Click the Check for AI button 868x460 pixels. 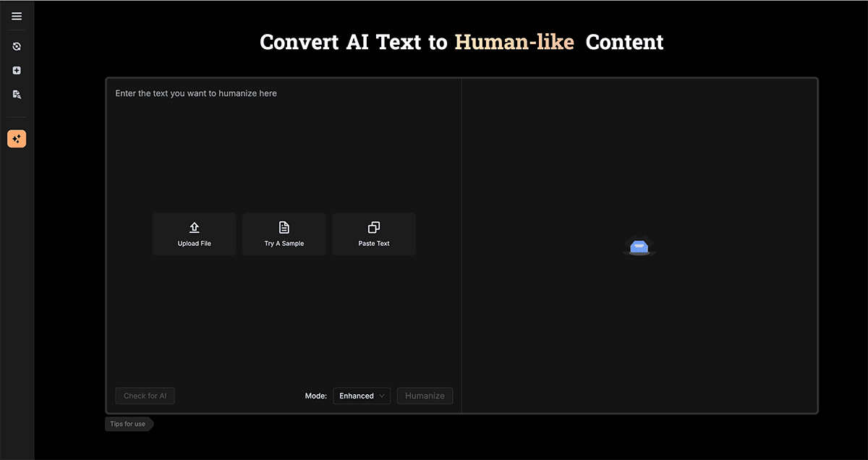tap(145, 396)
